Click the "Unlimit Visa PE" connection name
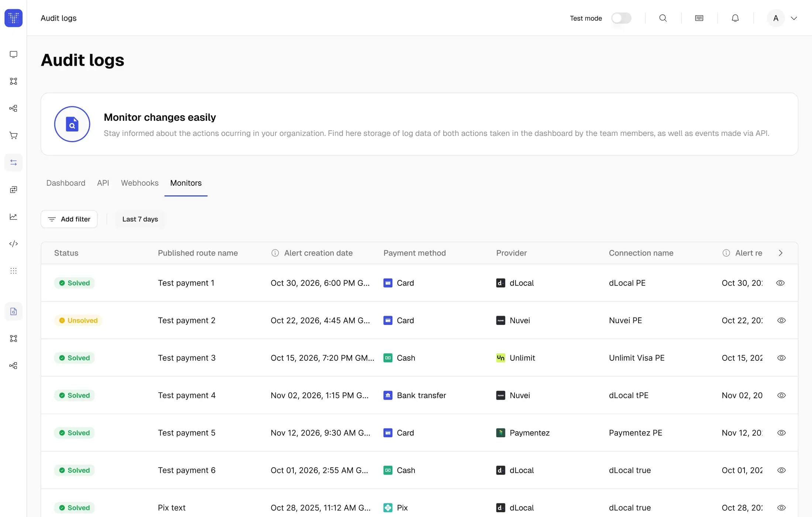 [637, 358]
